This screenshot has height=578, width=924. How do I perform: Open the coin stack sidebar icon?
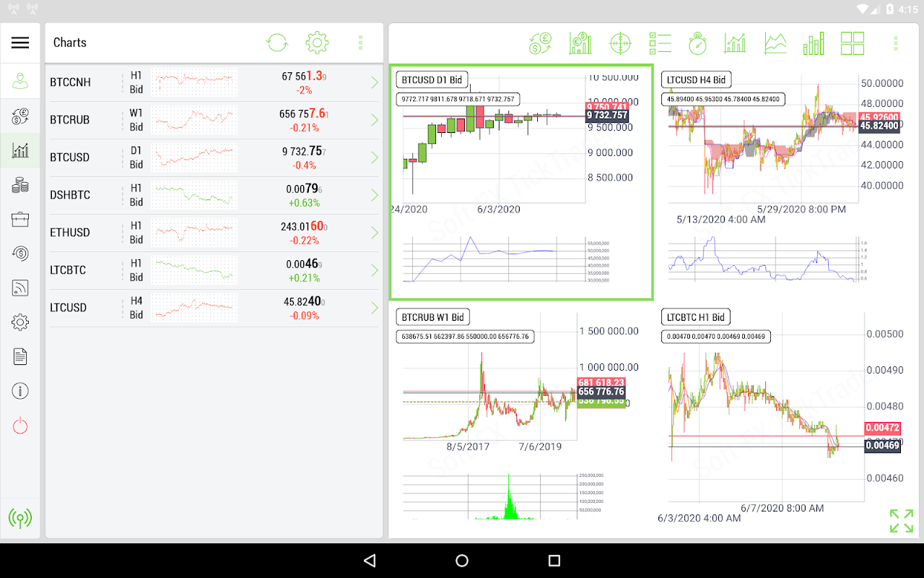[20, 185]
